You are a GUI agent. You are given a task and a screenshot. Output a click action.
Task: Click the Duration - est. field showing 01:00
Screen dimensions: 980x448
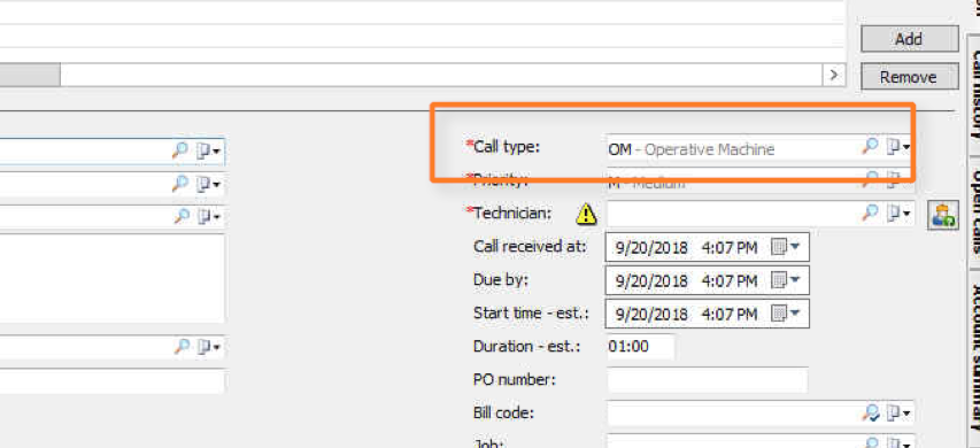[640, 346]
